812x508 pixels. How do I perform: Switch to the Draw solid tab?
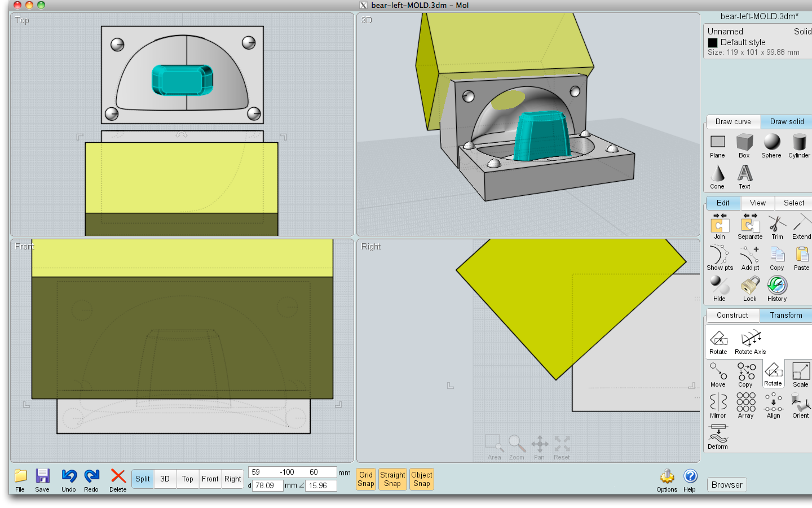point(787,122)
